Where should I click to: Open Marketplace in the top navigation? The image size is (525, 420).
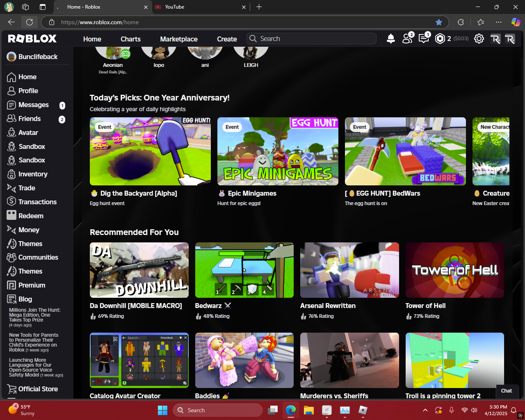tap(179, 39)
